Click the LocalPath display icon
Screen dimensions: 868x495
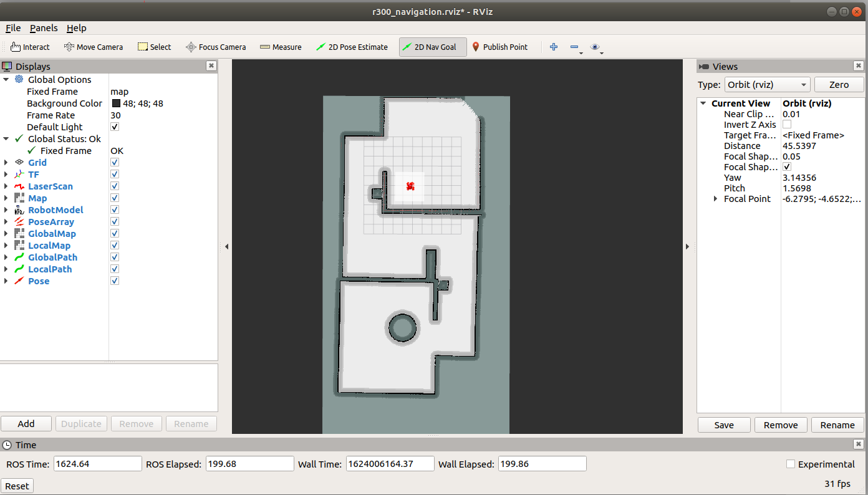tap(19, 269)
